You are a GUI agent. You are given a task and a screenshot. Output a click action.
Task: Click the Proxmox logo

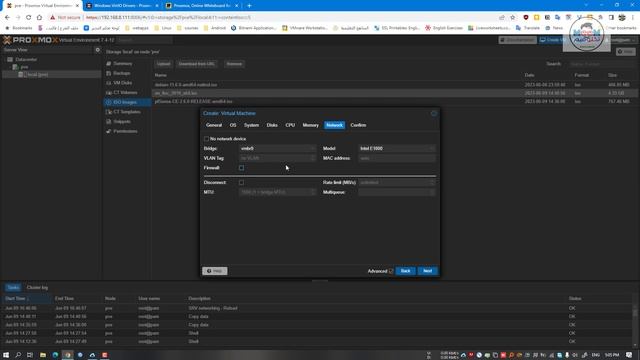30,40
